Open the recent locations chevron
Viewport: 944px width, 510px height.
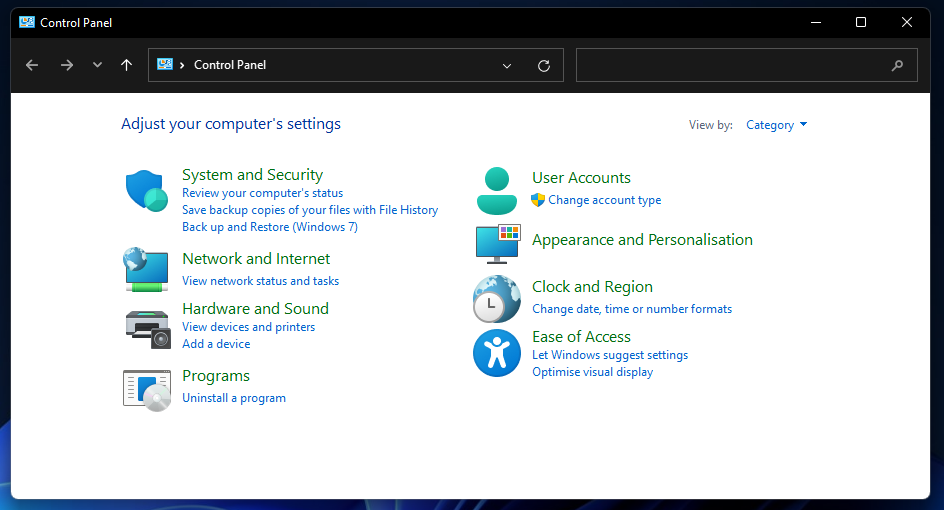pos(97,65)
